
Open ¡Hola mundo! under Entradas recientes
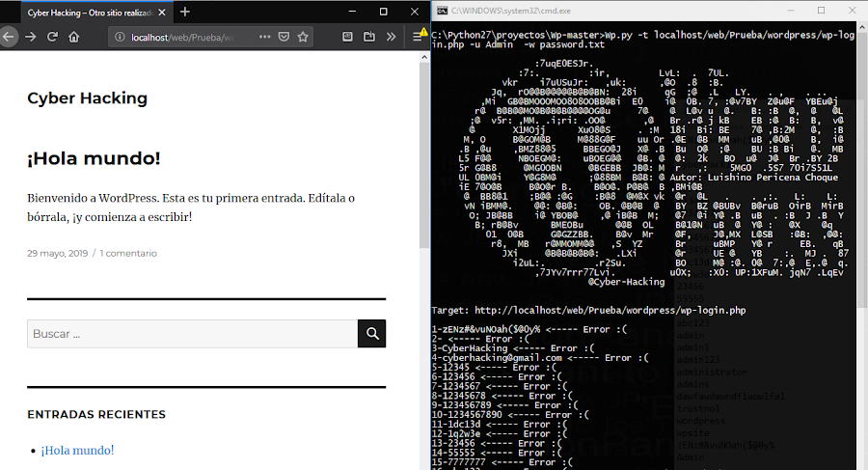(x=77, y=450)
